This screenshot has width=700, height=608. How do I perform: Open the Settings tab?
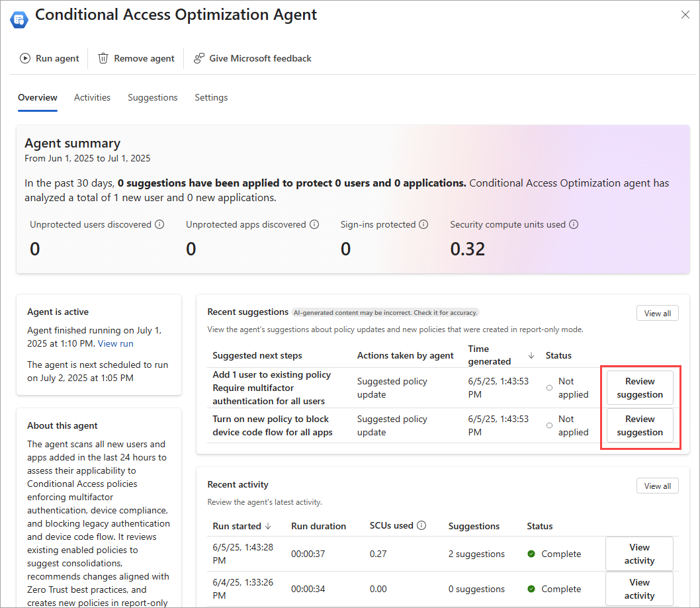(x=211, y=97)
